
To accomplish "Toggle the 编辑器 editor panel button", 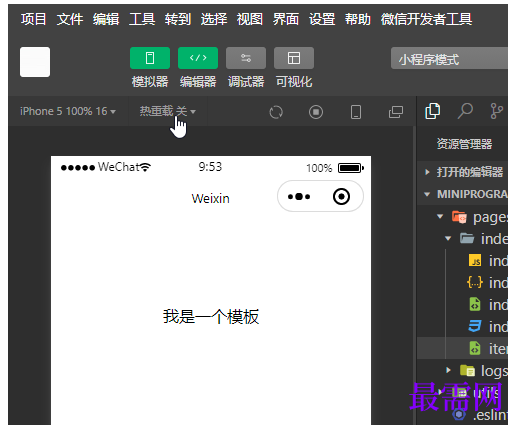I will point(198,58).
